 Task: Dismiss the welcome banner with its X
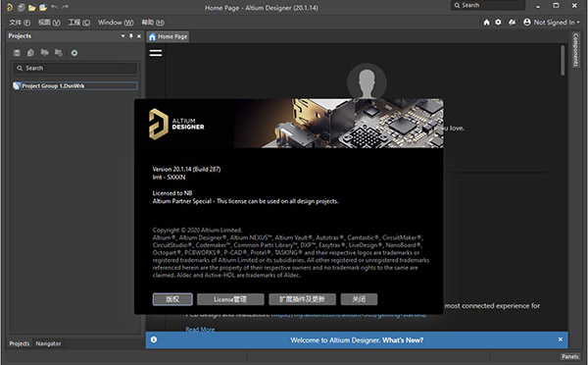pos(561,339)
